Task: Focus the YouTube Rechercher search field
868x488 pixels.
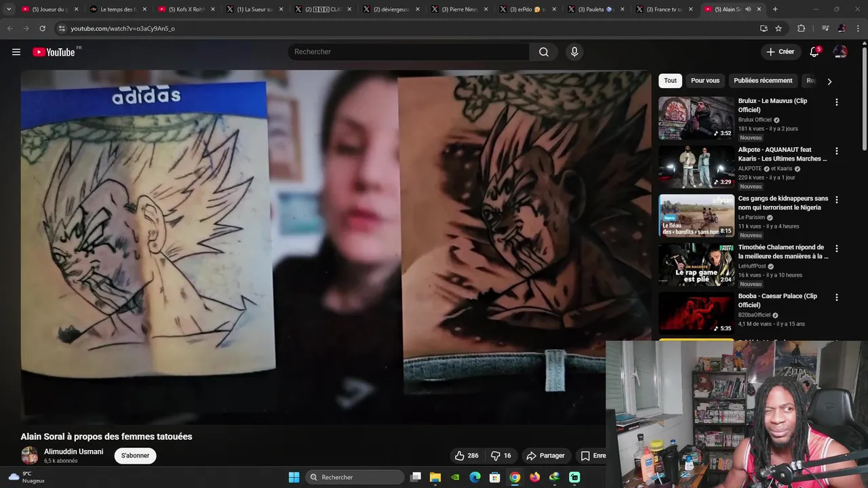Action: coord(408,52)
